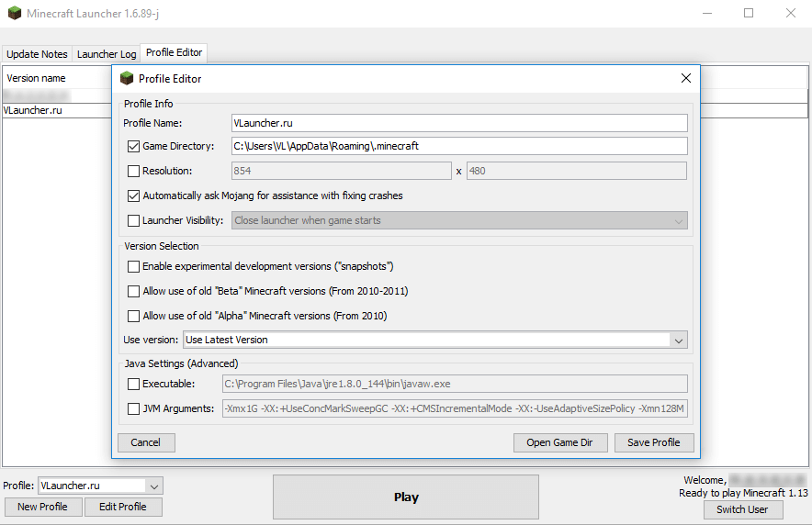This screenshot has height=525, width=812.
Task: Maximize the Minecraft Launcher window
Action: coord(749,13)
